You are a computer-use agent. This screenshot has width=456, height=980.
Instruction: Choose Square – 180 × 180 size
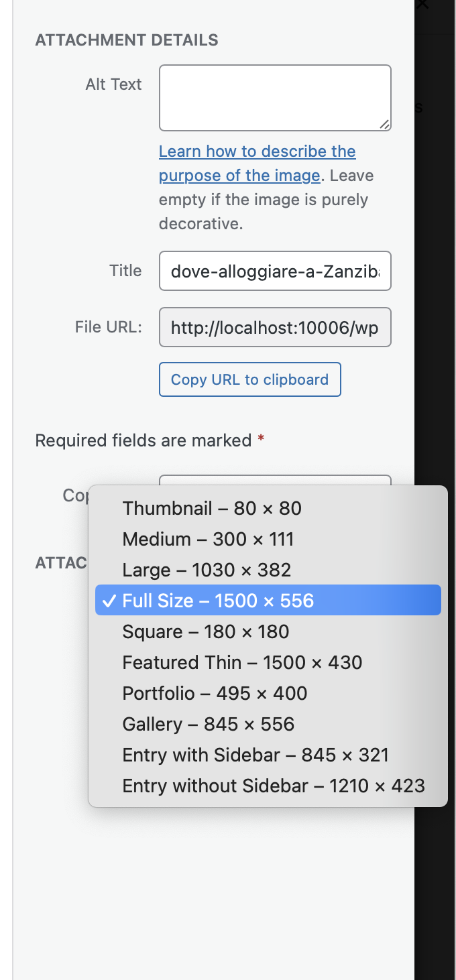tap(205, 631)
